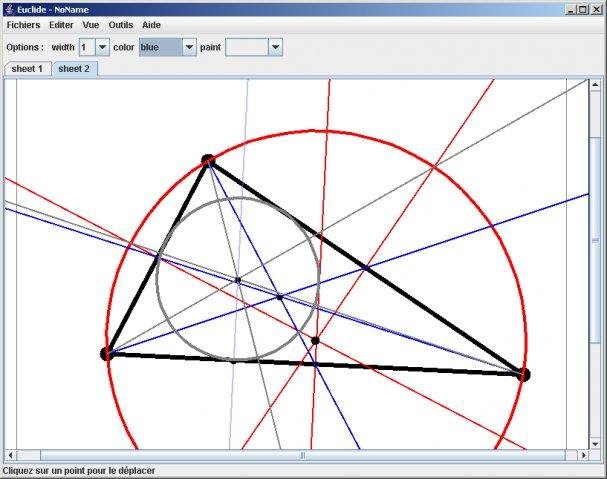Viewport: 607px width, 479px height.
Task: Click the horizontal scrollbar left arrow
Action: (x=10, y=455)
